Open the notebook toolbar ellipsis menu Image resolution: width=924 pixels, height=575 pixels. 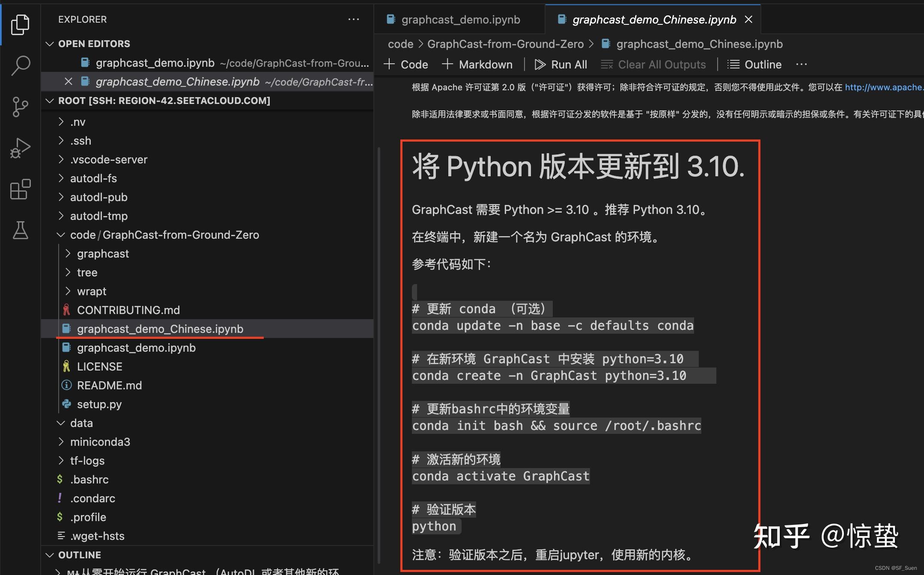click(801, 64)
